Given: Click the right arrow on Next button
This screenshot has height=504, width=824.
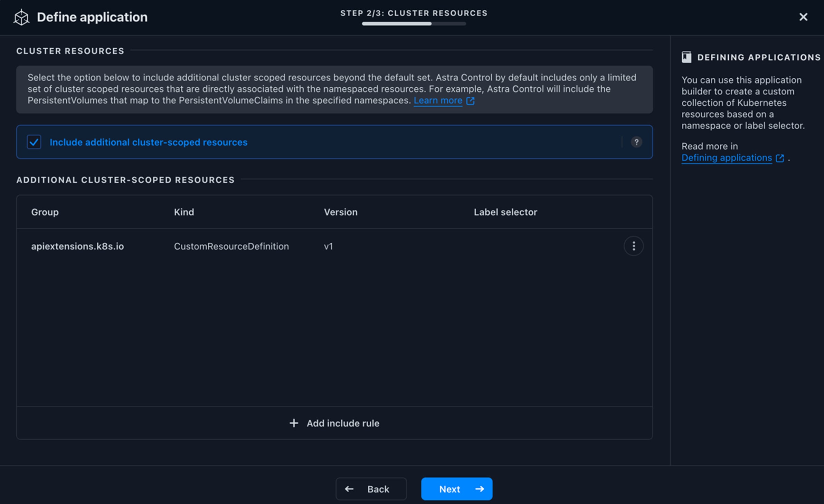Looking at the screenshot, I should pyautogui.click(x=480, y=489).
